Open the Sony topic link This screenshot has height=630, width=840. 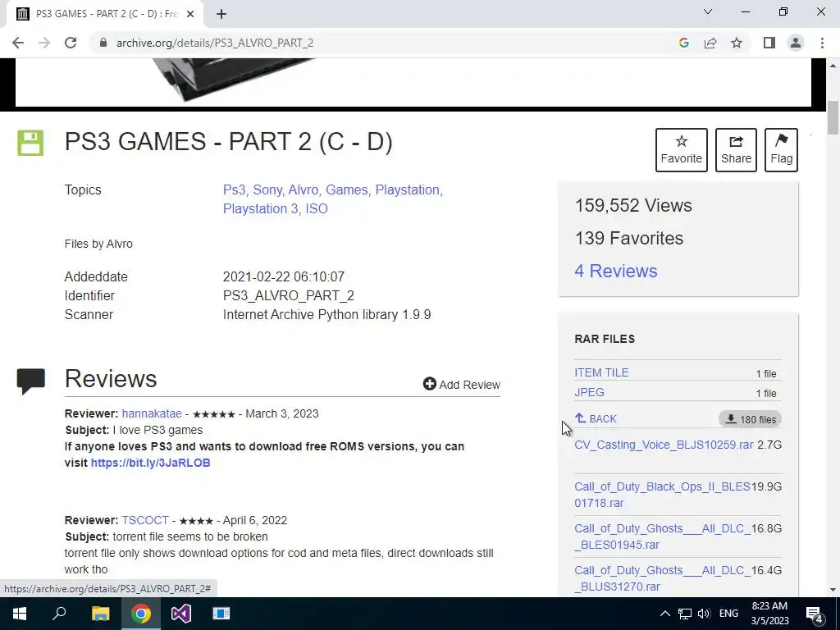coord(267,189)
